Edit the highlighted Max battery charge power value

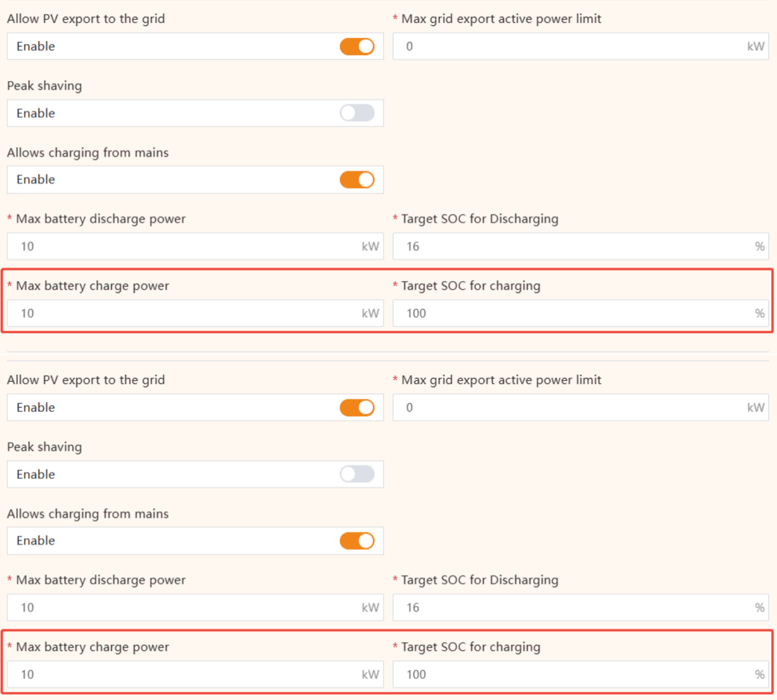pyautogui.click(x=186, y=313)
